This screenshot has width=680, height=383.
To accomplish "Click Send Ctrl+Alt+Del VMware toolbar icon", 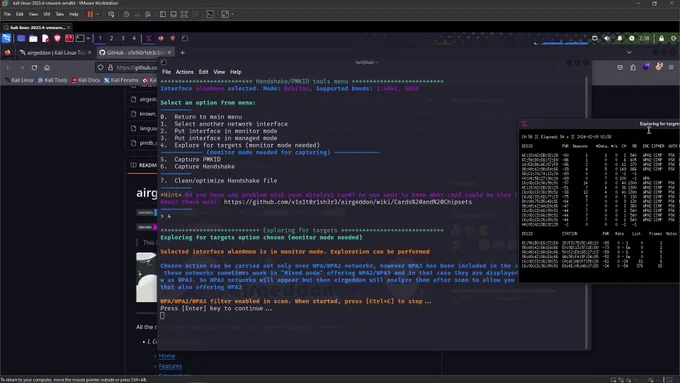I will point(111,14).
